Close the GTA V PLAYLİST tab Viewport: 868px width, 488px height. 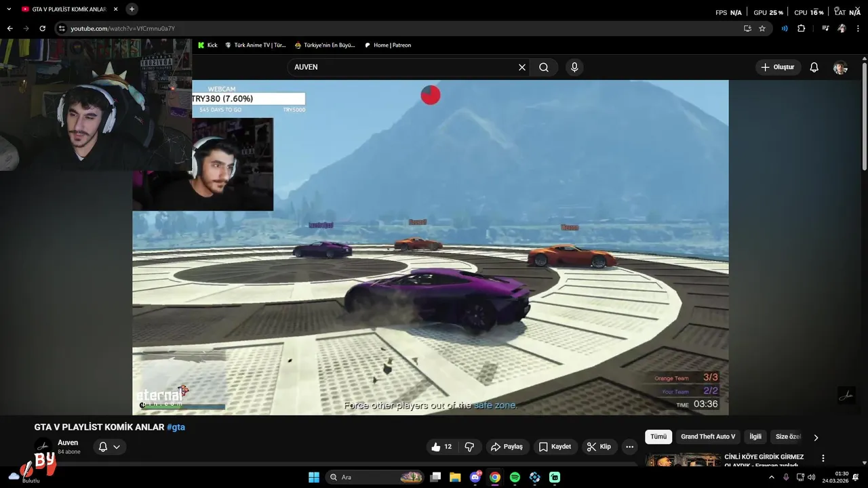tap(115, 9)
